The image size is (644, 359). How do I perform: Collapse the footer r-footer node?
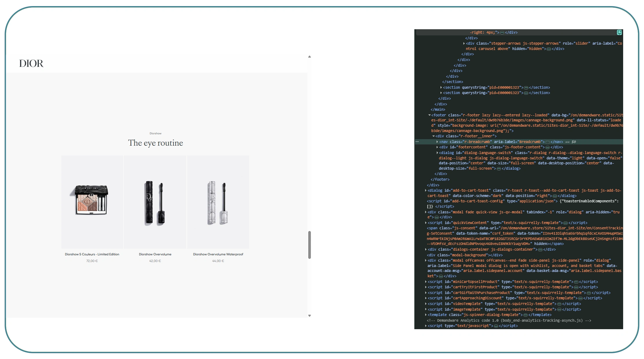tap(429, 115)
